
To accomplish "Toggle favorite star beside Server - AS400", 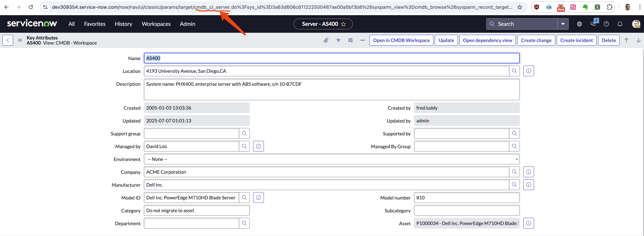I will coord(343,24).
